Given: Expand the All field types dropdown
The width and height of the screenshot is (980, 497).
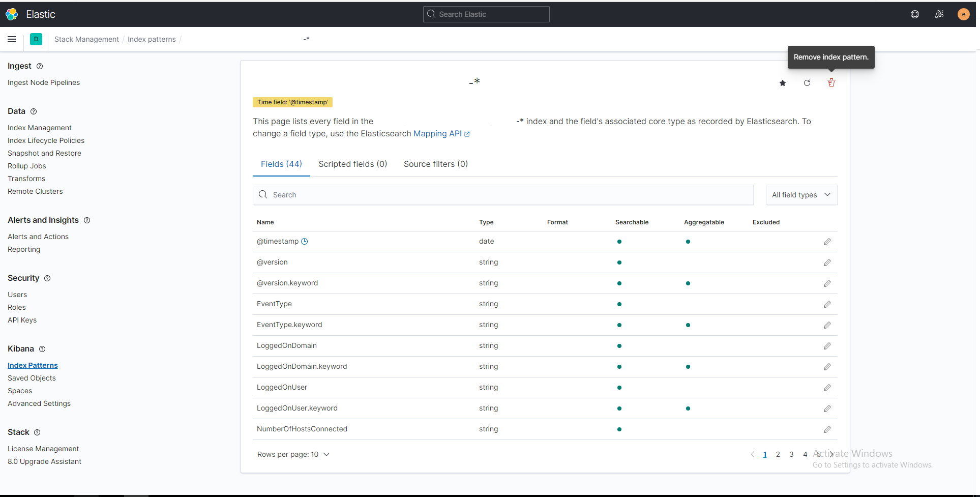Looking at the screenshot, I should 801,195.
